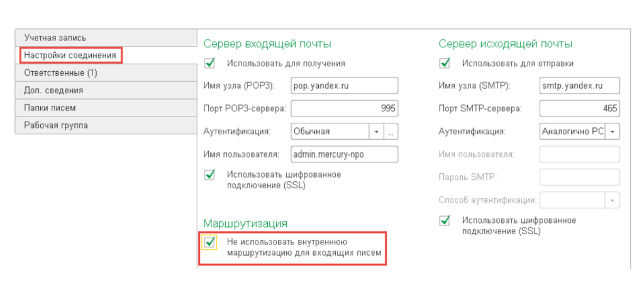This screenshot has height=291, width=644.
Task: Open the Способ аутентификации dropdown
Action: (613, 200)
